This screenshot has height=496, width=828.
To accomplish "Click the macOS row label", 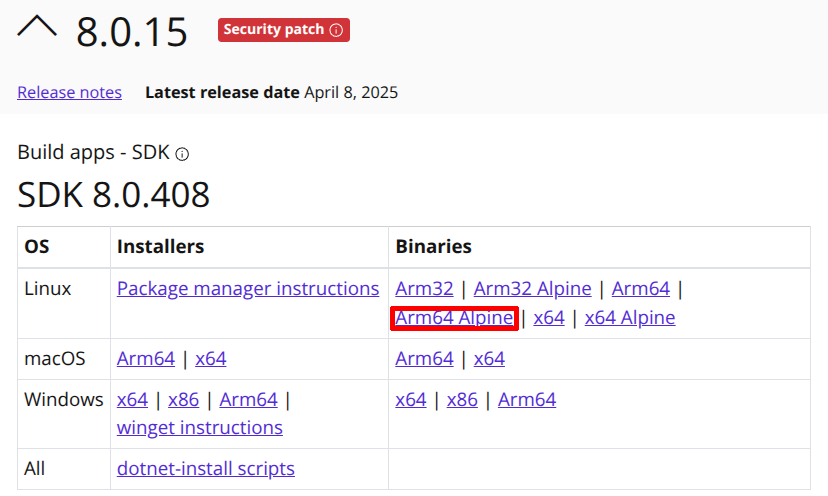I will (55, 359).
